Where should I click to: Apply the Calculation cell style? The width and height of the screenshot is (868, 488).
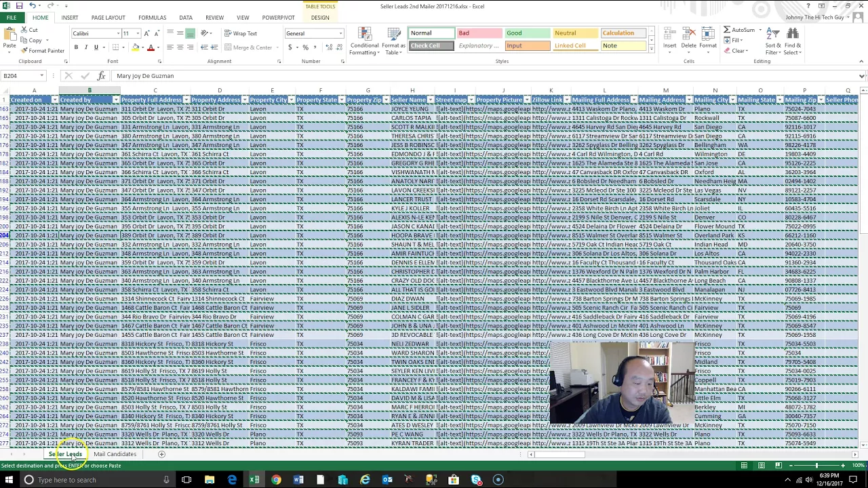coord(623,33)
